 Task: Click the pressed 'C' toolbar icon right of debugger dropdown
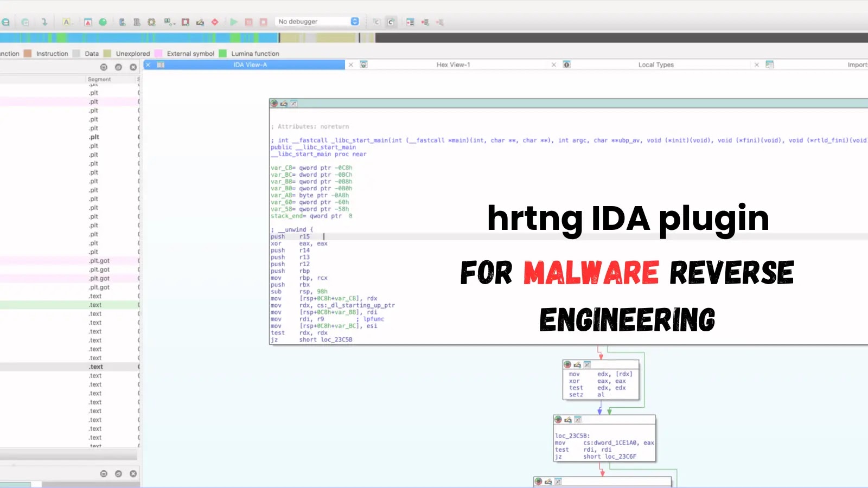point(391,22)
